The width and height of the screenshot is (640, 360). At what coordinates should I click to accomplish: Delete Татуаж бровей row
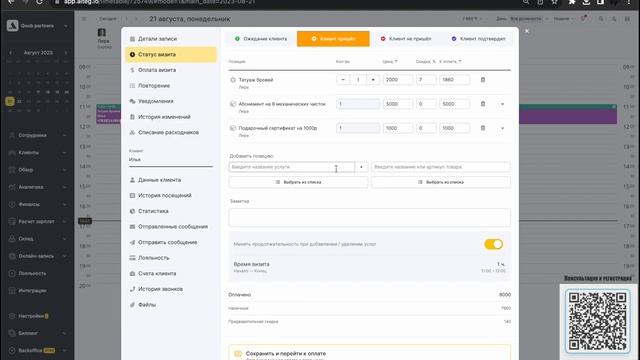point(483,80)
